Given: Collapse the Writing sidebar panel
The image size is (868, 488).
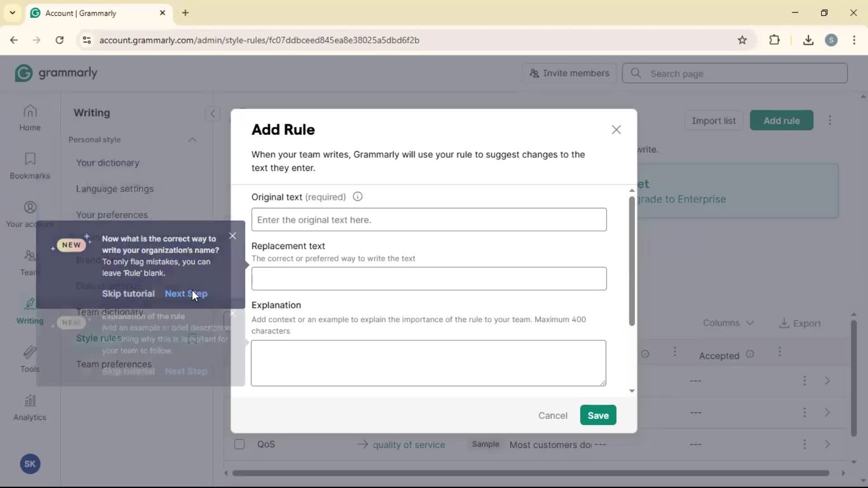Looking at the screenshot, I should (x=212, y=113).
